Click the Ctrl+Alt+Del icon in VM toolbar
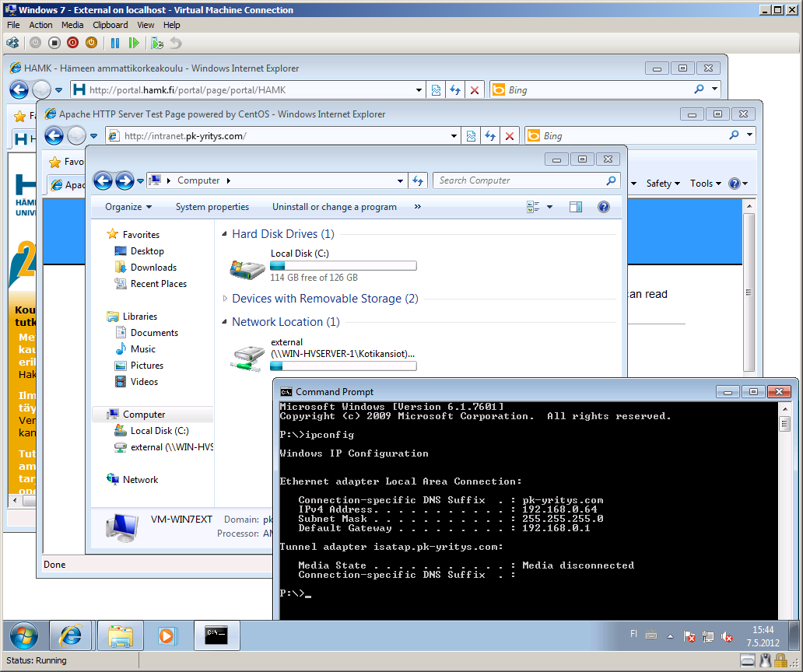 tap(13, 43)
